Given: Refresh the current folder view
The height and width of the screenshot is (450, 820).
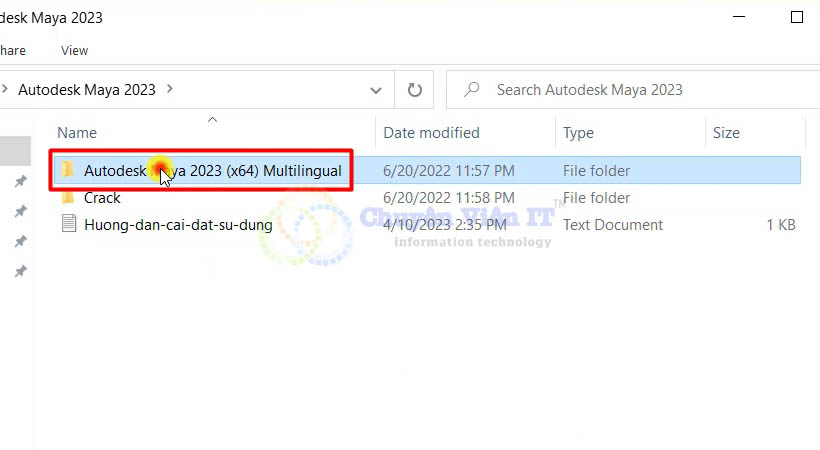Looking at the screenshot, I should (414, 89).
